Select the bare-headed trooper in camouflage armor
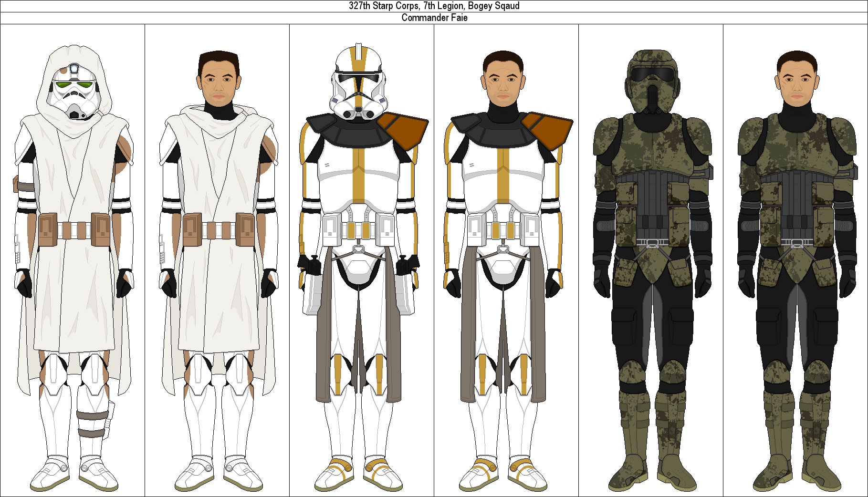The width and height of the screenshot is (868, 497). point(797,271)
